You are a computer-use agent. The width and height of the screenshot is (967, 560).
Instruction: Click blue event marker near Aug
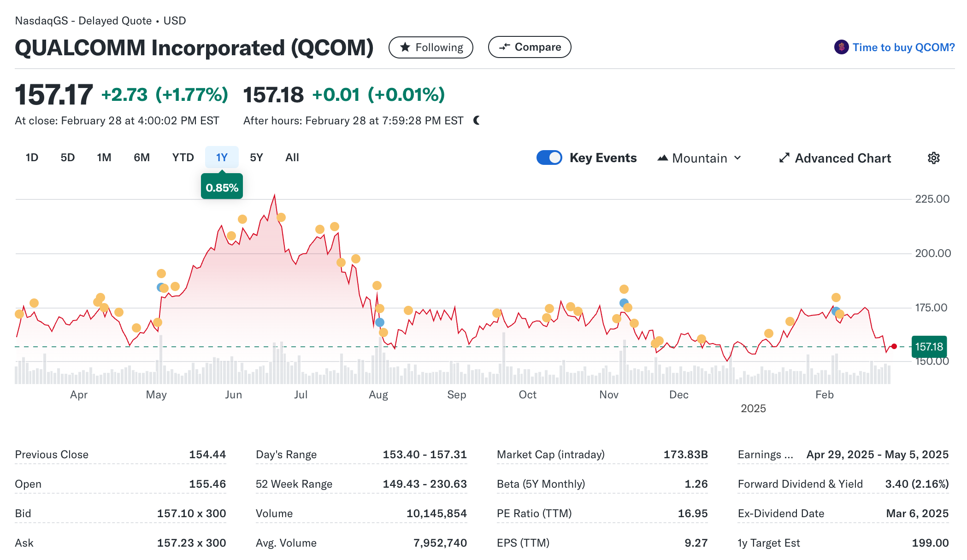[379, 322]
